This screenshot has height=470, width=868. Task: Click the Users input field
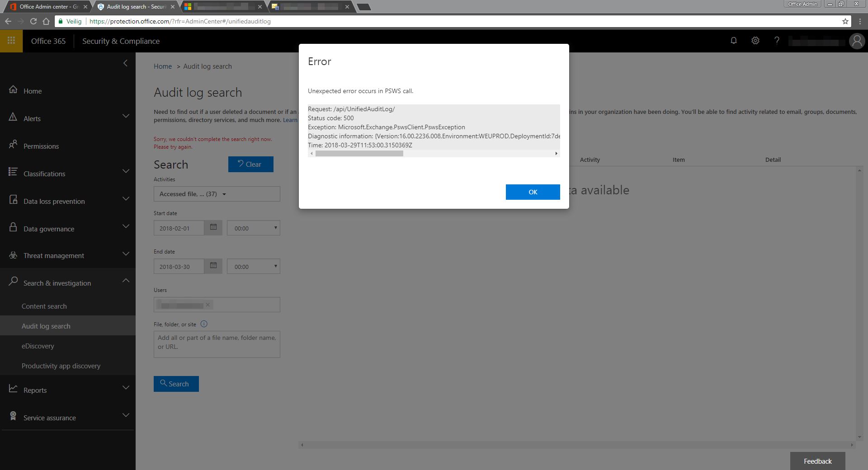pos(217,305)
